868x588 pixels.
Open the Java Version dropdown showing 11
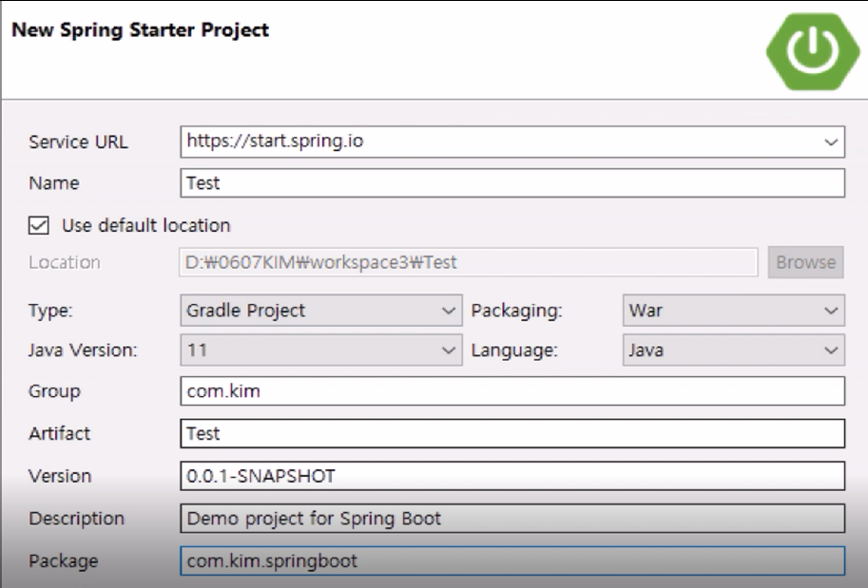pos(321,351)
